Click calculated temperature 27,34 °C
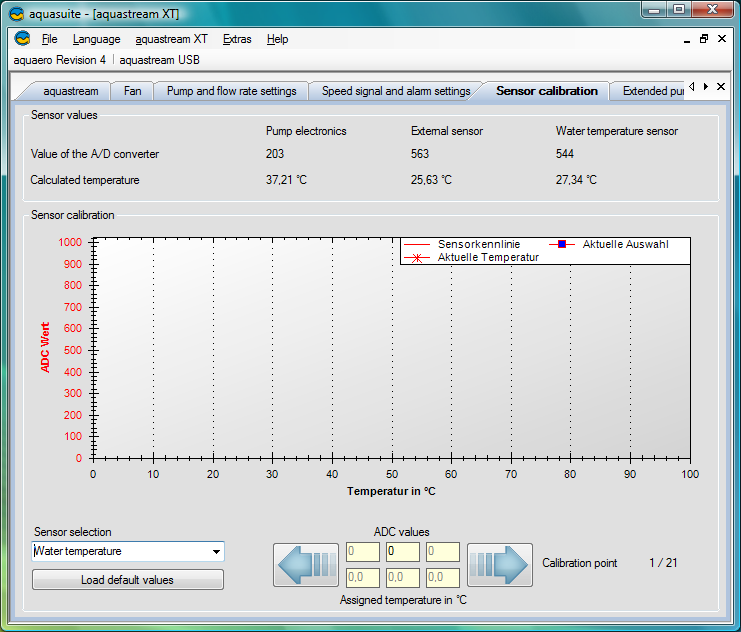741x632 pixels. [576, 180]
